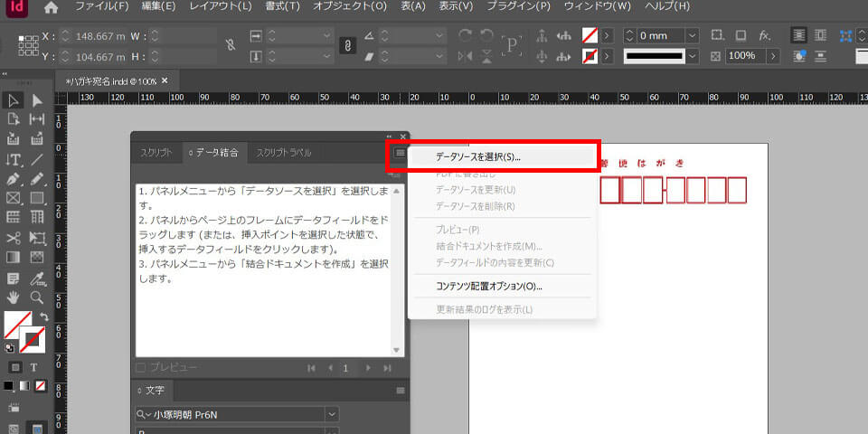
Task: Click コンテンツ配置オプション(O)... menu entry
Action: pos(488,287)
